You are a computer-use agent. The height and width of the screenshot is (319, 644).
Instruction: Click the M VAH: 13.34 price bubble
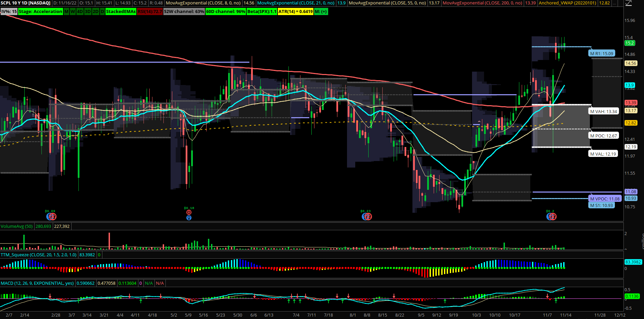(603, 111)
